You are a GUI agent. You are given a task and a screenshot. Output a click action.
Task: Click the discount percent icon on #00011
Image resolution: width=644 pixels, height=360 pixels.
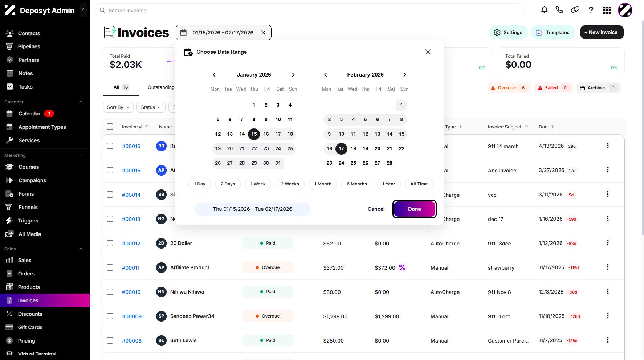pyautogui.click(x=402, y=267)
